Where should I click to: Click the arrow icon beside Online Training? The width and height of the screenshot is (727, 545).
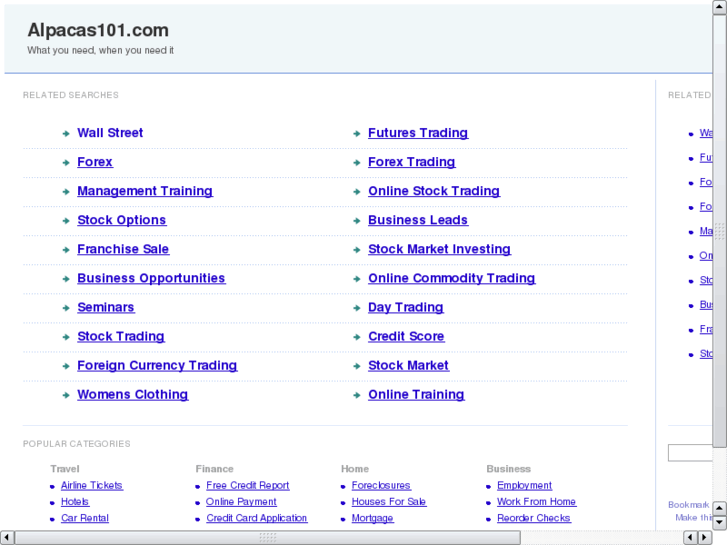coord(357,395)
